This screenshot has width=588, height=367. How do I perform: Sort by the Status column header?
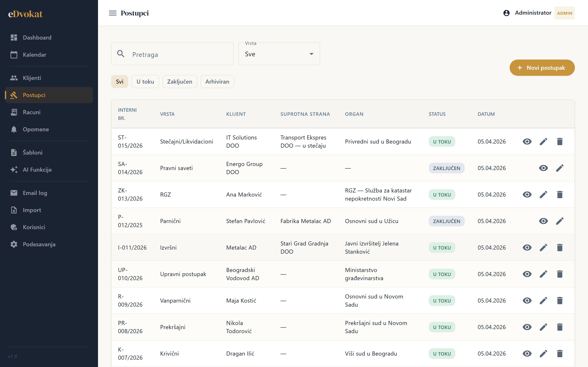(437, 114)
